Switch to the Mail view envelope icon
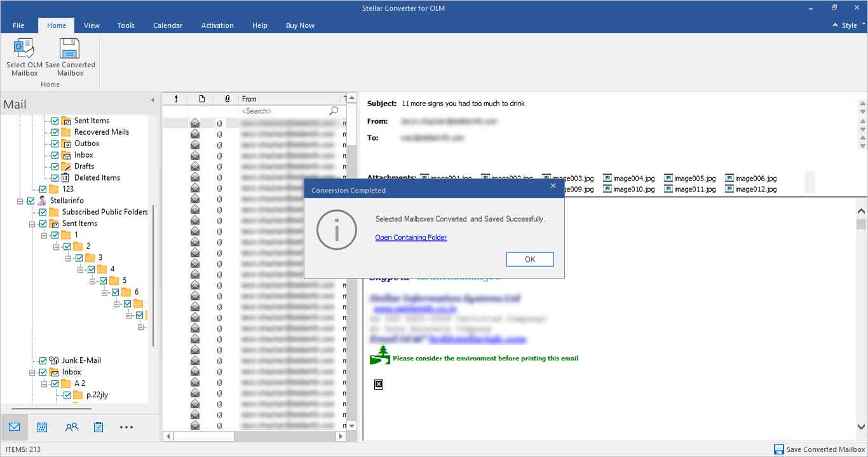The width and height of the screenshot is (868, 457). [x=14, y=427]
